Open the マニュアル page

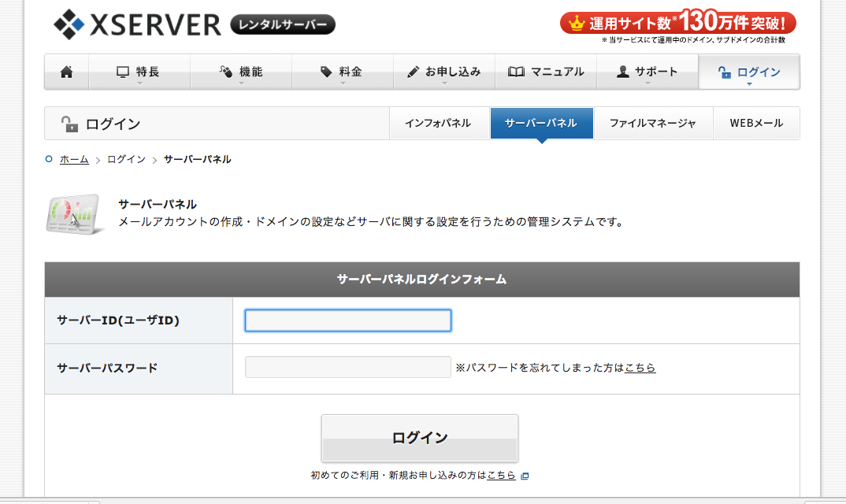click(x=546, y=72)
